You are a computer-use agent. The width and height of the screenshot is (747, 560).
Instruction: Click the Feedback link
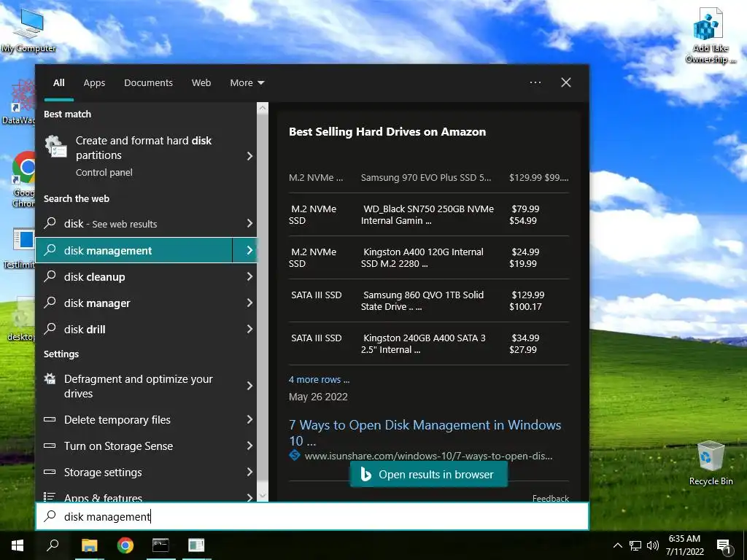[551, 498]
